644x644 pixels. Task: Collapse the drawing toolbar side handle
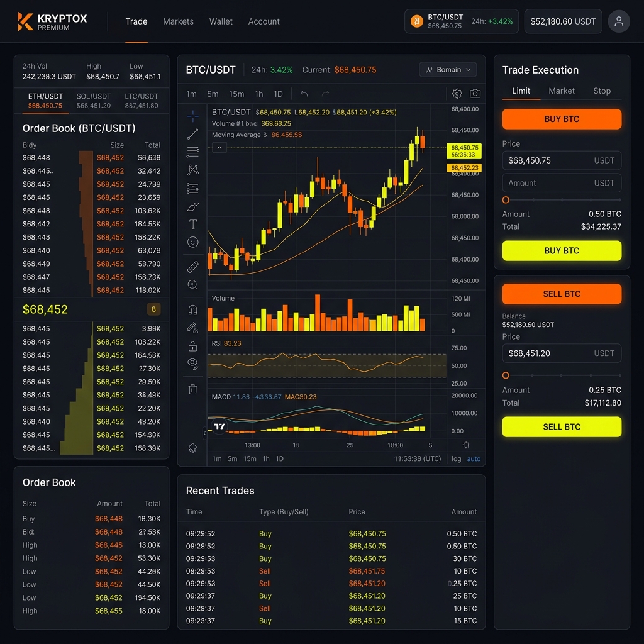click(204, 432)
